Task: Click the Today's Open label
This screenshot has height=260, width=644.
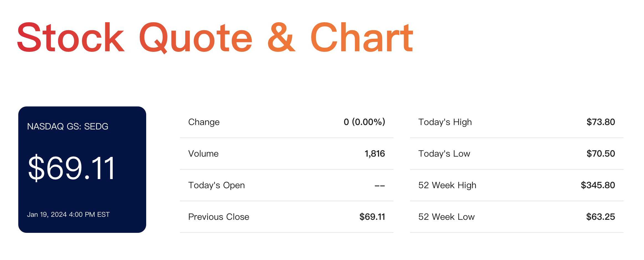Action: pos(217,185)
